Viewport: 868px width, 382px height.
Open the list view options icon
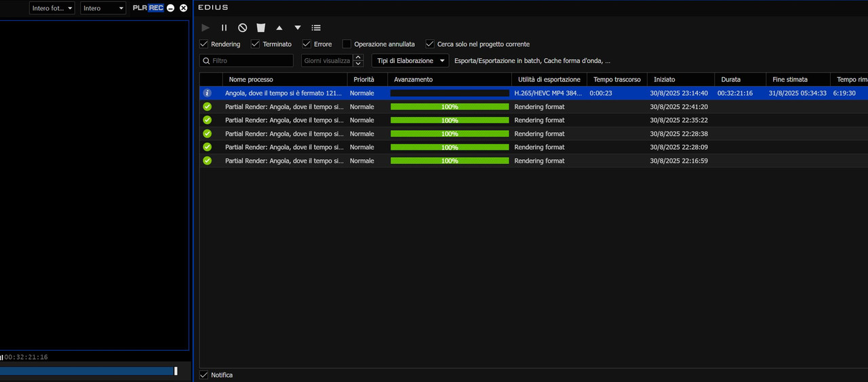tap(316, 28)
